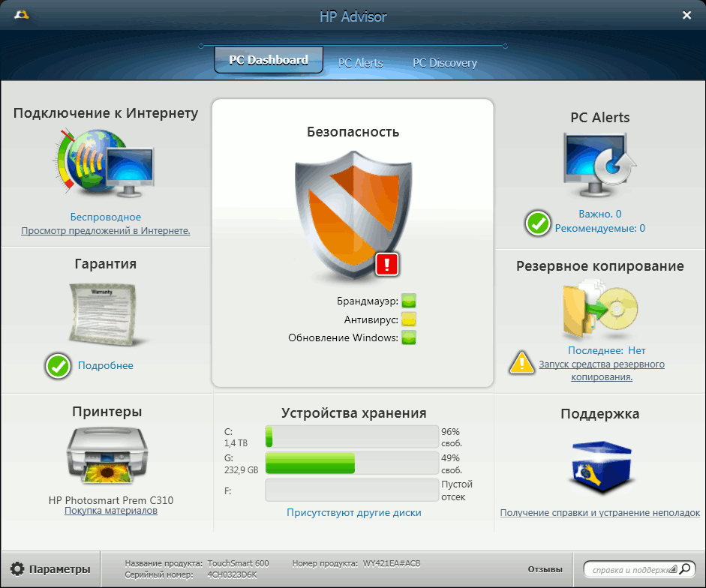706x588 pixels.
Task: Open Получение справки и устранение неполадок link
Action: (599, 513)
